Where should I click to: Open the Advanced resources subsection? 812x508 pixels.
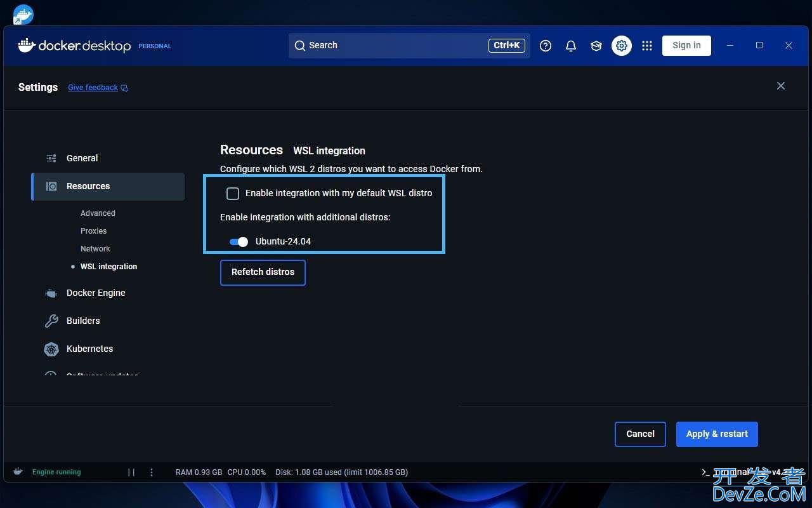[x=98, y=213]
